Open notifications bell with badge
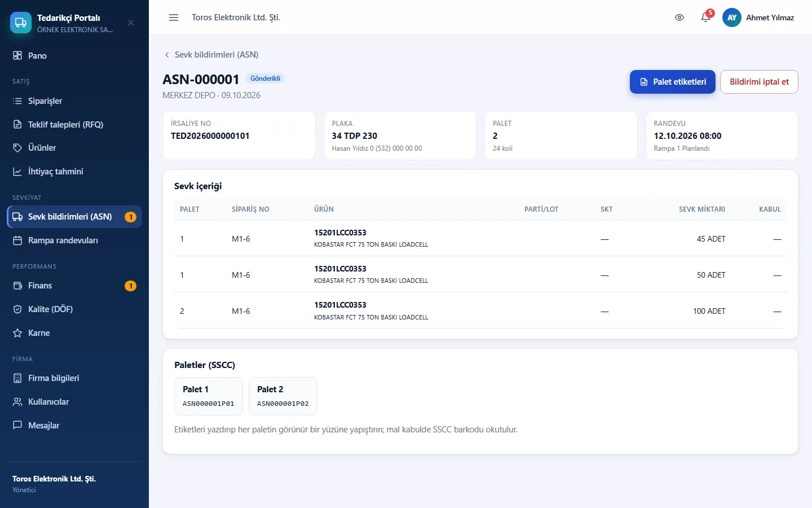 point(706,17)
